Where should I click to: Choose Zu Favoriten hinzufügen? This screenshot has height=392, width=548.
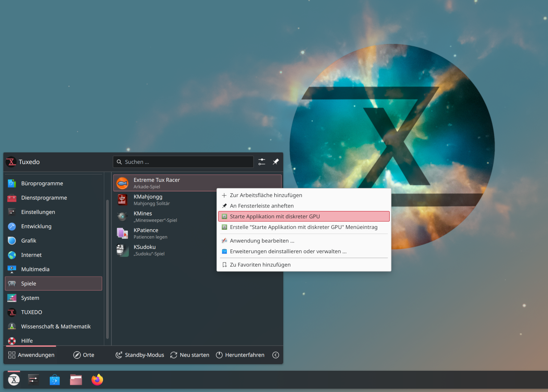click(x=304, y=265)
